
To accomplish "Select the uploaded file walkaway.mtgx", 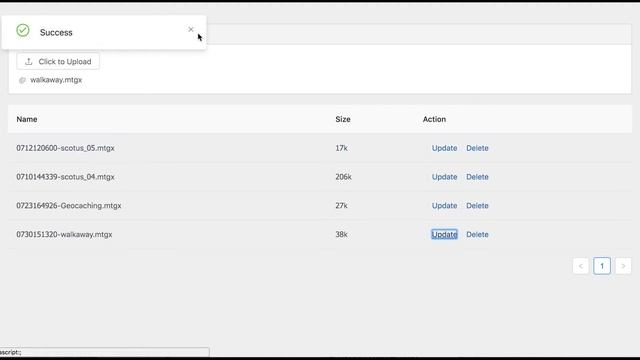I will (56, 80).
